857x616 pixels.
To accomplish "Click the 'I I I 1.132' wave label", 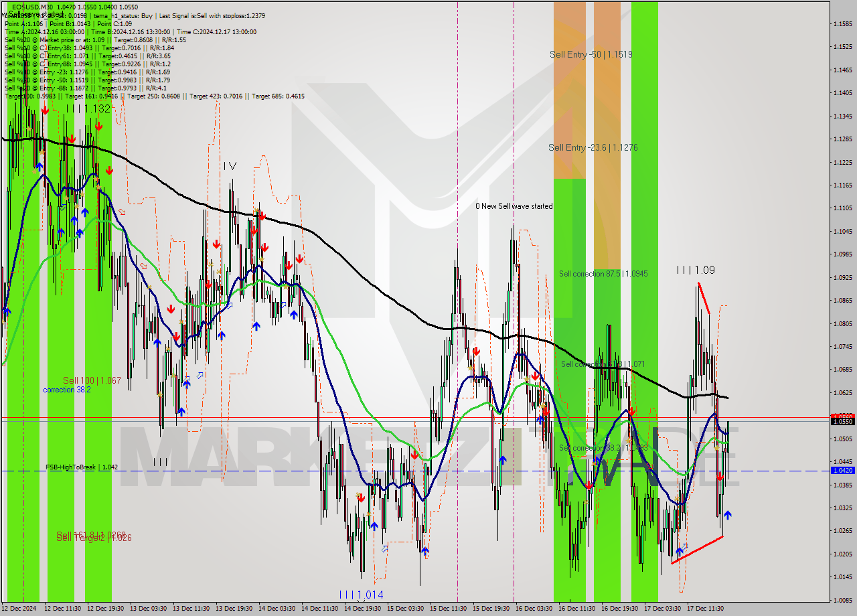I will tap(88, 108).
